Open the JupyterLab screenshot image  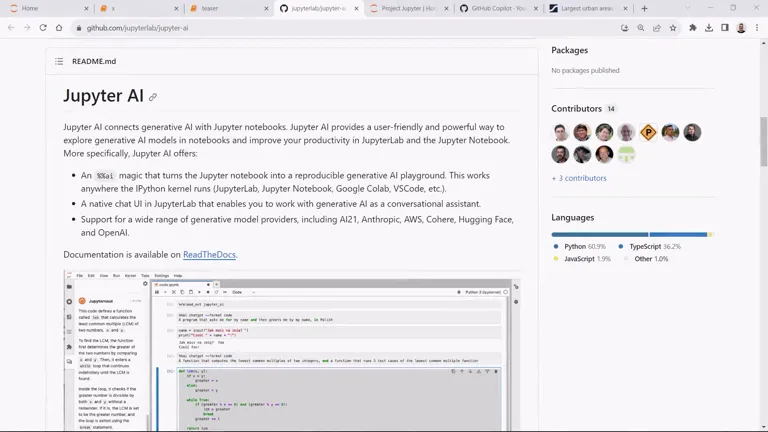[x=291, y=350]
